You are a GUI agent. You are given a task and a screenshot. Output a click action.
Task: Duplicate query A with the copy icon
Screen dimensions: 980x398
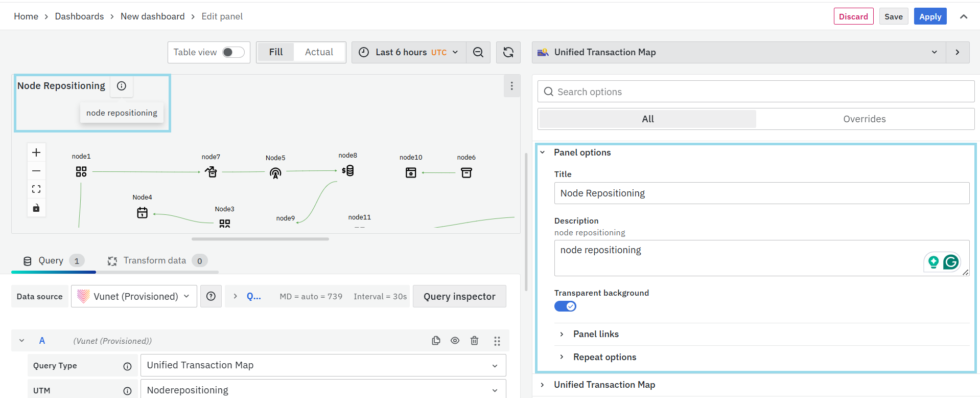click(436, 341)
